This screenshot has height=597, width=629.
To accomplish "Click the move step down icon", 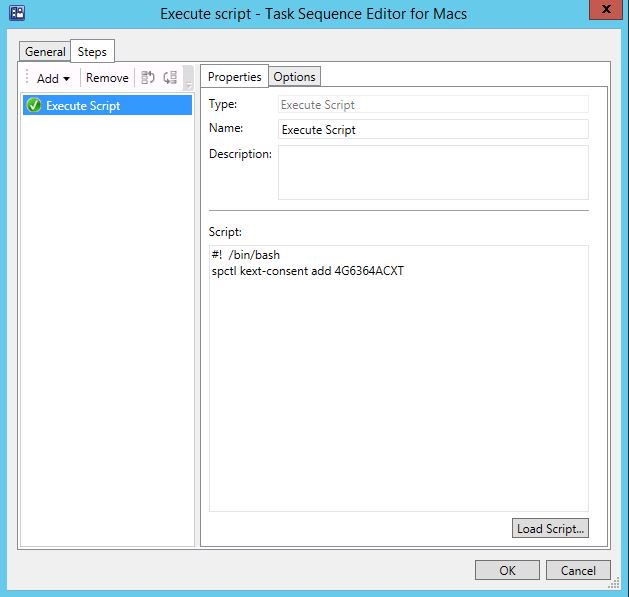I will 169,78.
